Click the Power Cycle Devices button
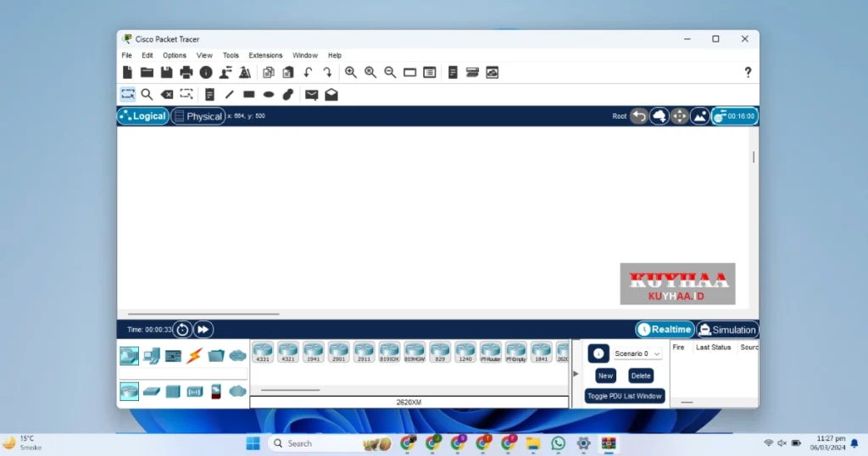 coord(182,330)
